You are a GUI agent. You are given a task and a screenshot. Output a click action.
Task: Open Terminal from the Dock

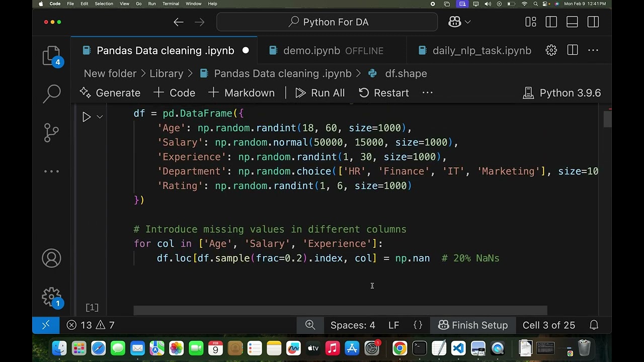419,348
